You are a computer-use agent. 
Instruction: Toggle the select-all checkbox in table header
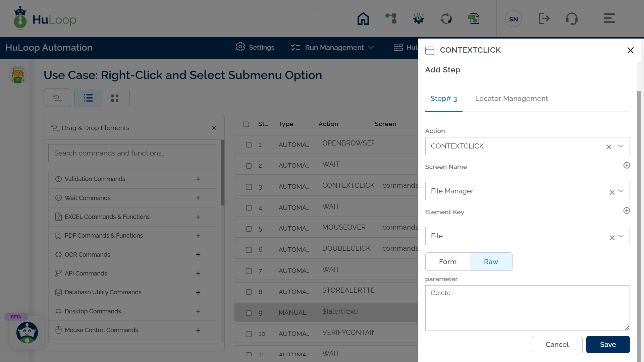246,124
